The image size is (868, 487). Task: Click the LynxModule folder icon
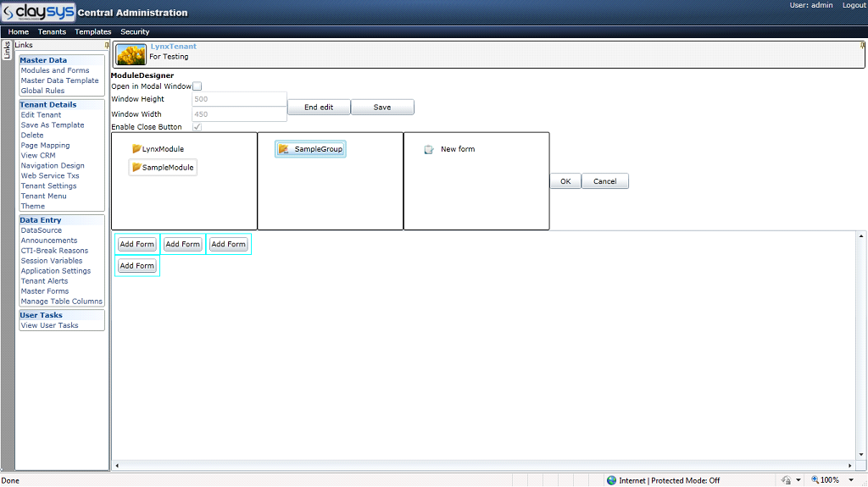tap(136, 149)
